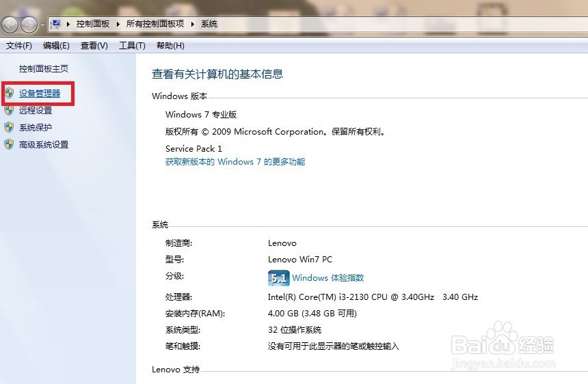Click the 控制面板 breadcrumb
Image resolution: width=588 pixels, height=384 pixels.
pyautogui.click(x=92, y=24)
